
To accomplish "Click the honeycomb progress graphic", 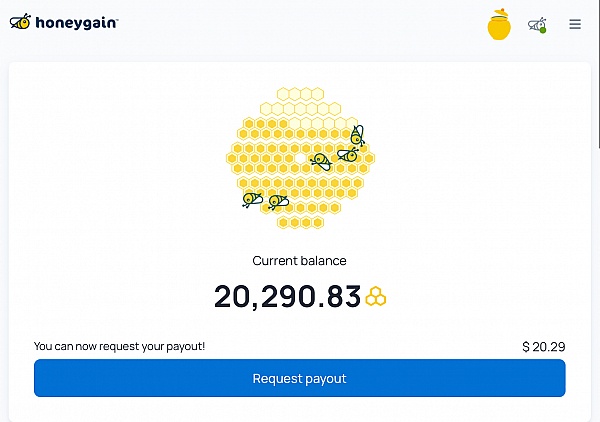I will 300,158.
